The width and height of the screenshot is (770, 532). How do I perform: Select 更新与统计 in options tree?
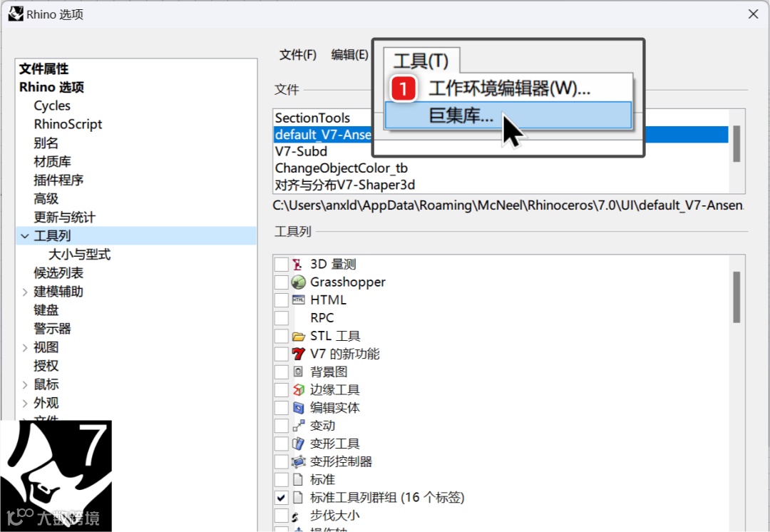pyautogui.click(x=64, y=217)
